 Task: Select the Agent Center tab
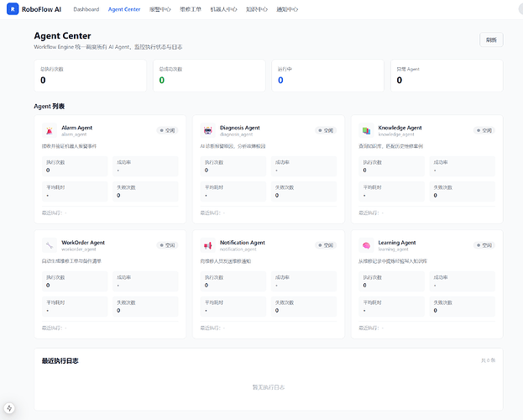(124, 9)
